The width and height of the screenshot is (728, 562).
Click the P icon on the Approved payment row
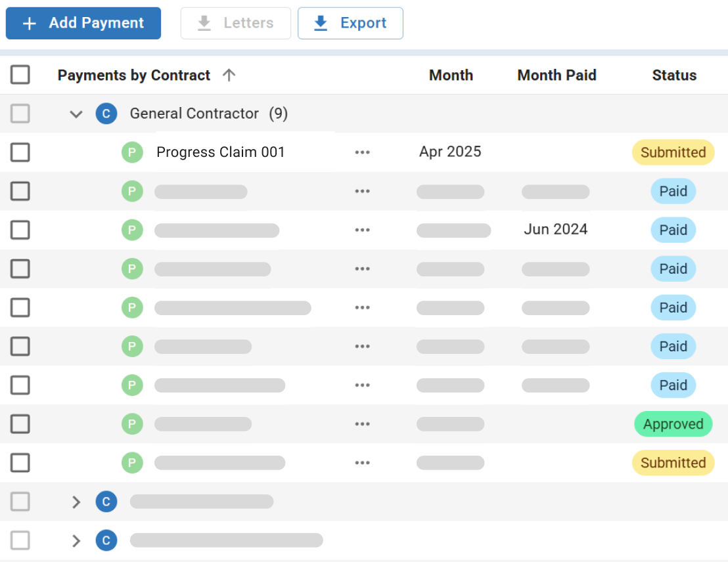tap(132, 424)
